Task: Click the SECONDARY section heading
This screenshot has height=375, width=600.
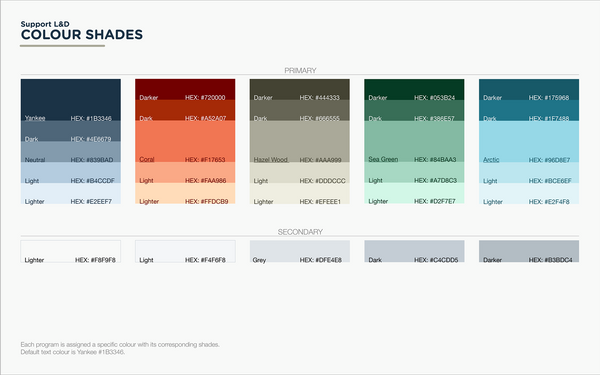Action: tap(300, 232)
